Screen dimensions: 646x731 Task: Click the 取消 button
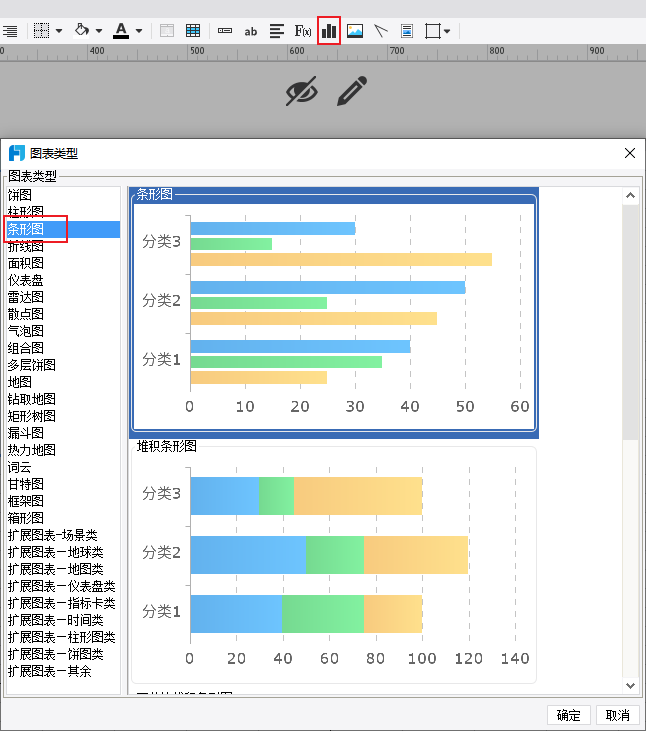(x=618, y=715)
